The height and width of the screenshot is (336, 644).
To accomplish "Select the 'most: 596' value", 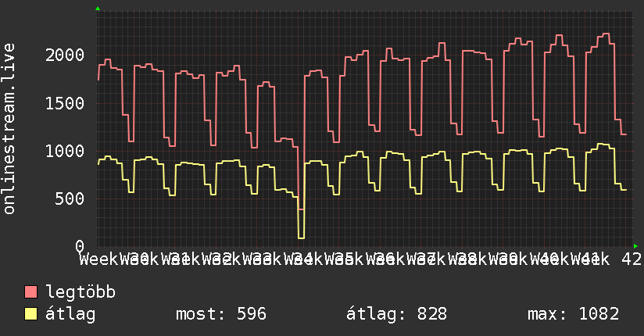I will click(221, 314).
